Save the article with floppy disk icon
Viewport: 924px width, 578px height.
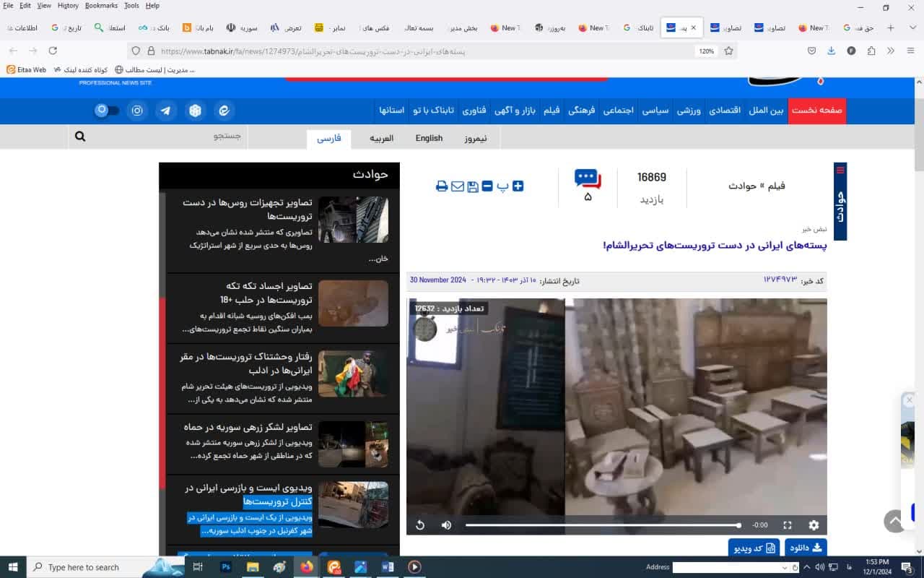[x=473, y=186]
